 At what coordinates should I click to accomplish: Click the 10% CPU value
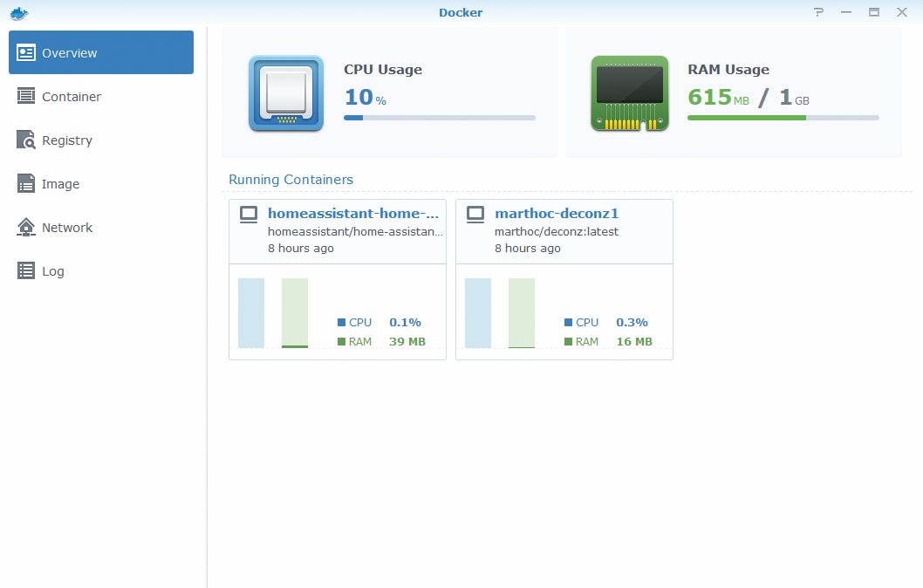366,97
